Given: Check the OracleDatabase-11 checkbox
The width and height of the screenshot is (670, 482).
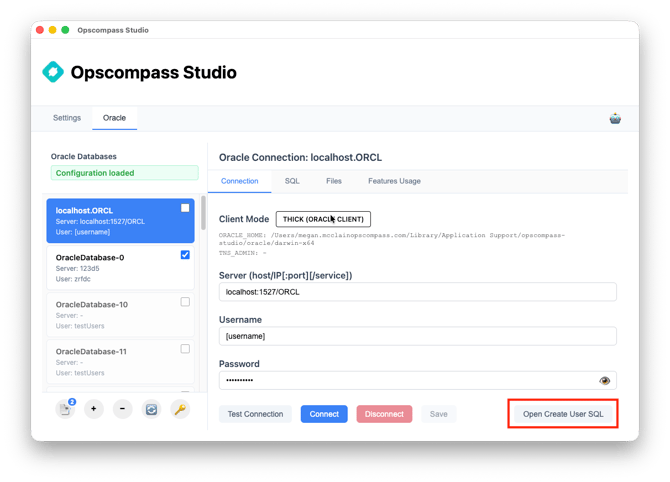Looking at the screenshot, I should tap(185, 349).
